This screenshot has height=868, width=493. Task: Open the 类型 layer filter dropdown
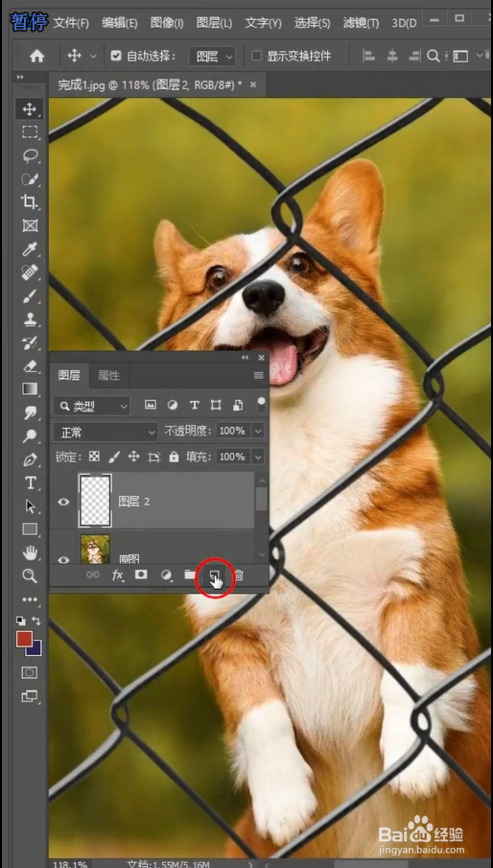click(92, 407)
